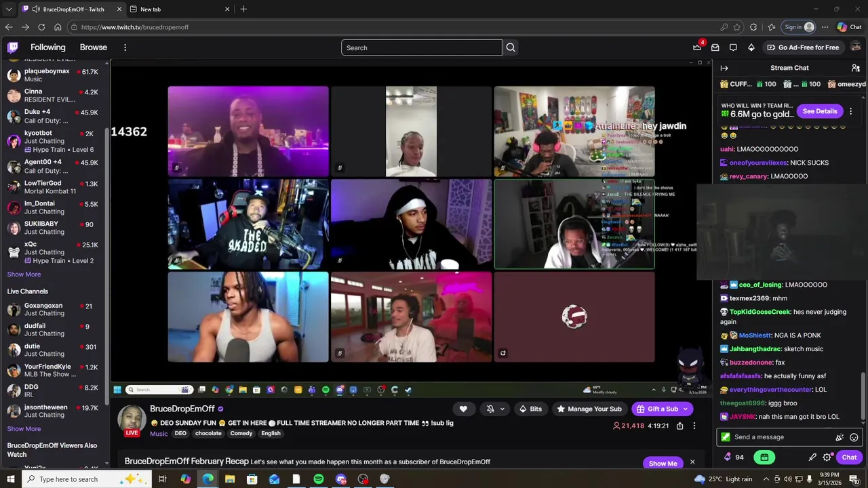
Task: Select the Comedy tag
Action: tap(241, 434)
